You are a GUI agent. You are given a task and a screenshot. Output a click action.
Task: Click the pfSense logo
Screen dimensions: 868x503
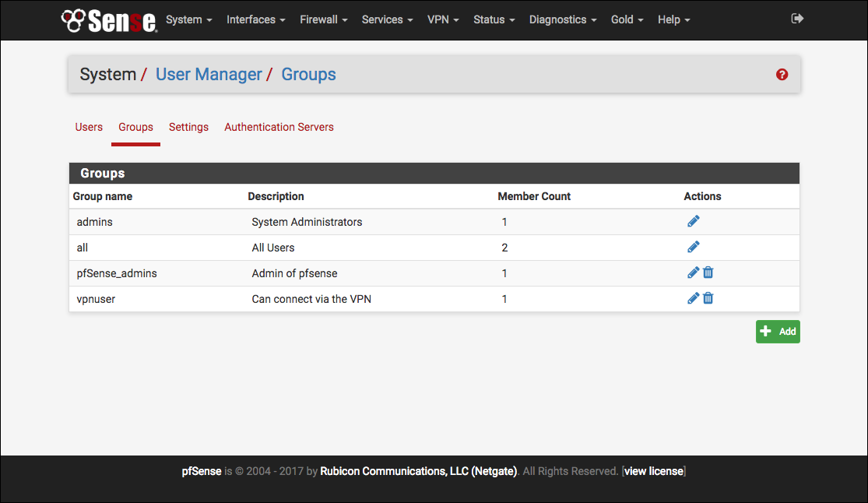click(x=109, y=20)
